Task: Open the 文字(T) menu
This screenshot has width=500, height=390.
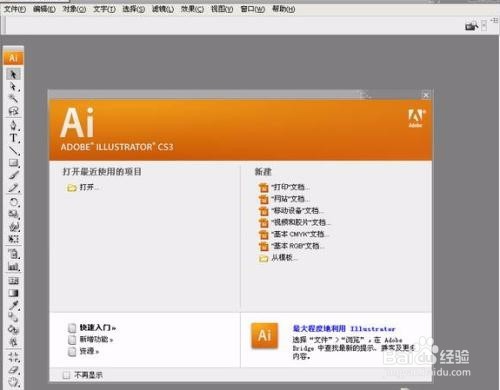Action: (104, 9)
